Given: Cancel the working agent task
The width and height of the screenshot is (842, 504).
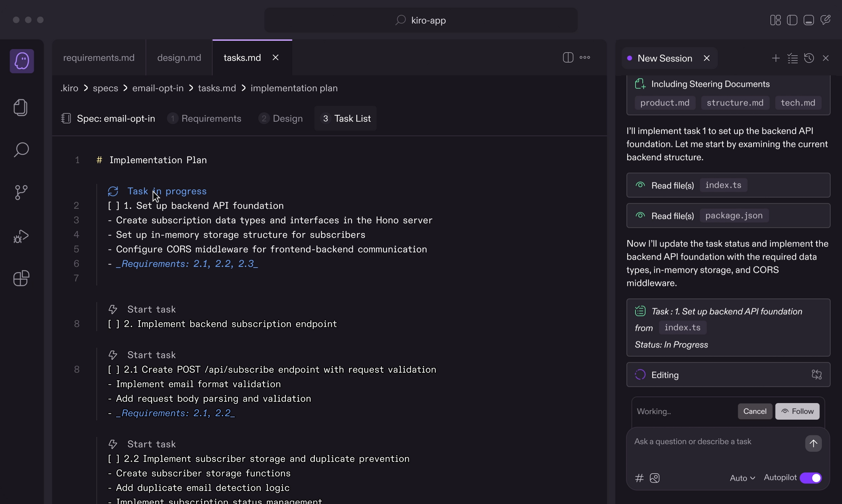Looking at the screenshot, I should 754,411.
